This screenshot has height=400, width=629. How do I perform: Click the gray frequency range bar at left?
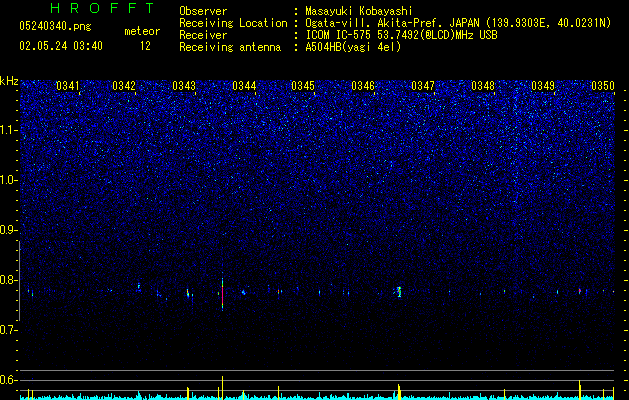20,281
